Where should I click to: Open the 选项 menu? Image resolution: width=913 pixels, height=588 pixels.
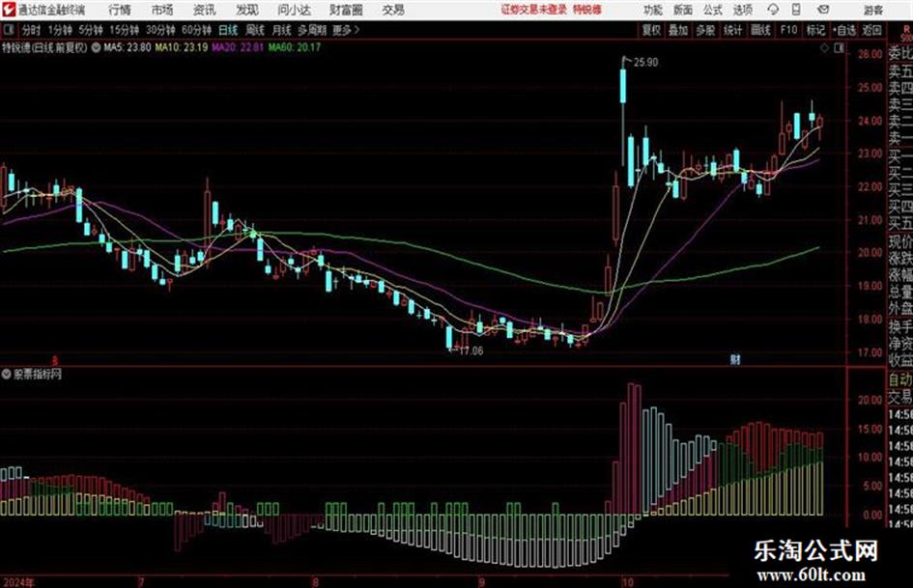pos(743,10)
